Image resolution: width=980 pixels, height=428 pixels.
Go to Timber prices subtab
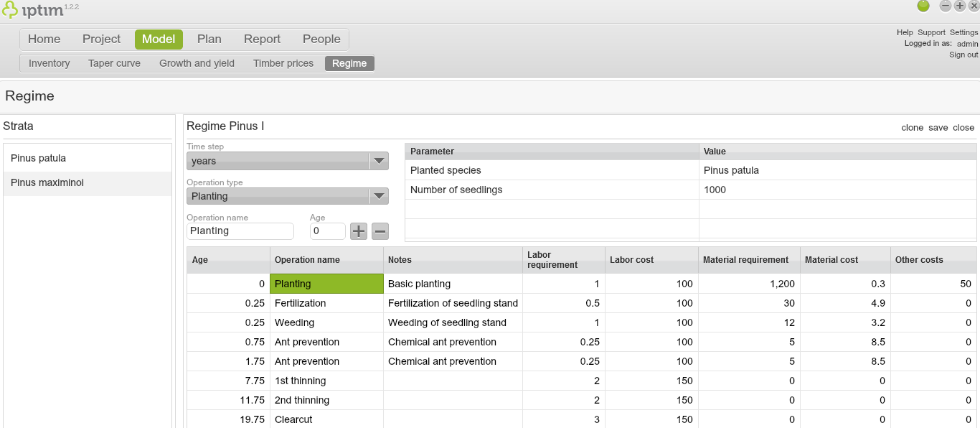pyautogui.click(x=283, y=63)
